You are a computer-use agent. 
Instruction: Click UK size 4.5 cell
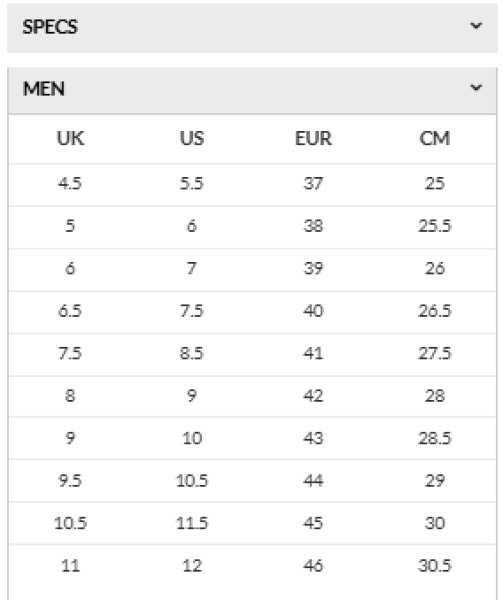coord(70,183)
